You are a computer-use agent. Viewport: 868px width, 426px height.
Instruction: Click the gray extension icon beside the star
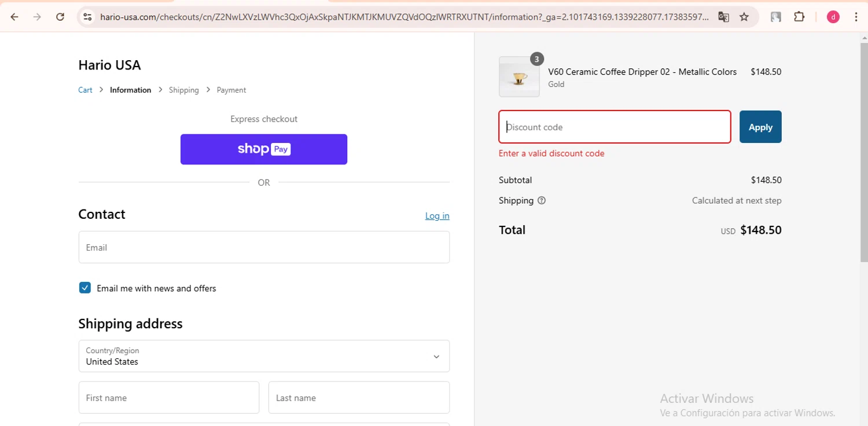pos(776,17)
